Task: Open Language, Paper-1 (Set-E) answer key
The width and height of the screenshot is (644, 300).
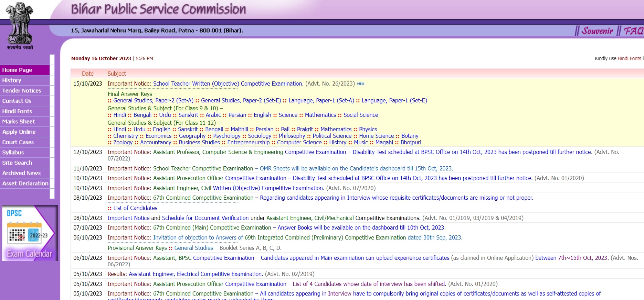Action: pos(394,100)
